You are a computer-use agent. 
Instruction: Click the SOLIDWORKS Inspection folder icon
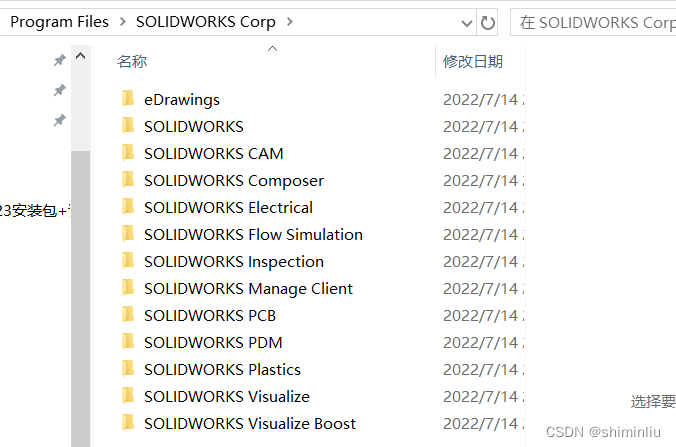tap(128, 260)
